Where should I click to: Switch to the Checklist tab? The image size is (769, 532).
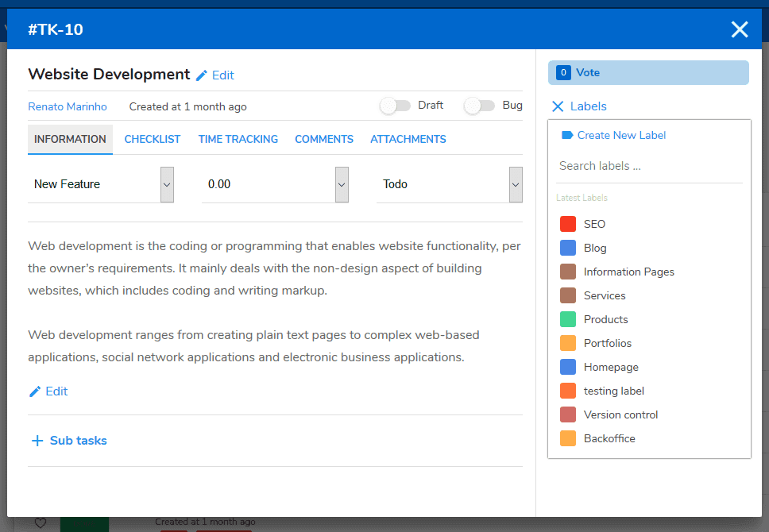[153, 139]
